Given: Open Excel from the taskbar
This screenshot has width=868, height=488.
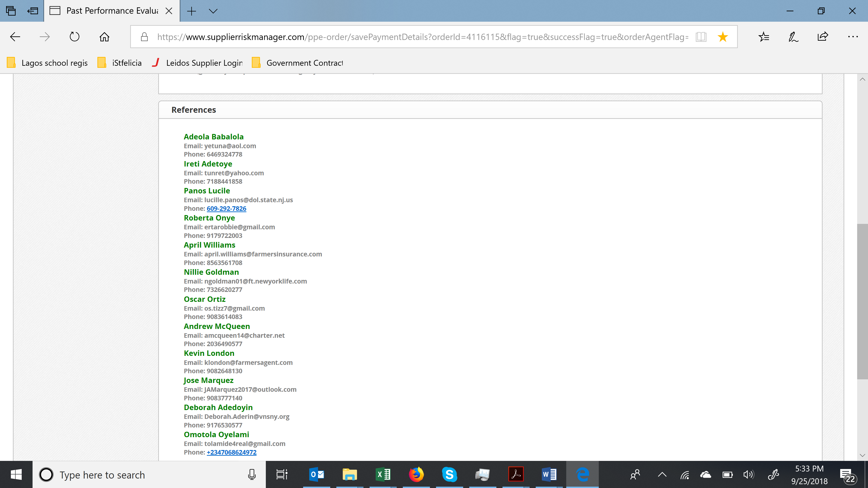Looking at the screenshot, I should (x=383, y=474).
